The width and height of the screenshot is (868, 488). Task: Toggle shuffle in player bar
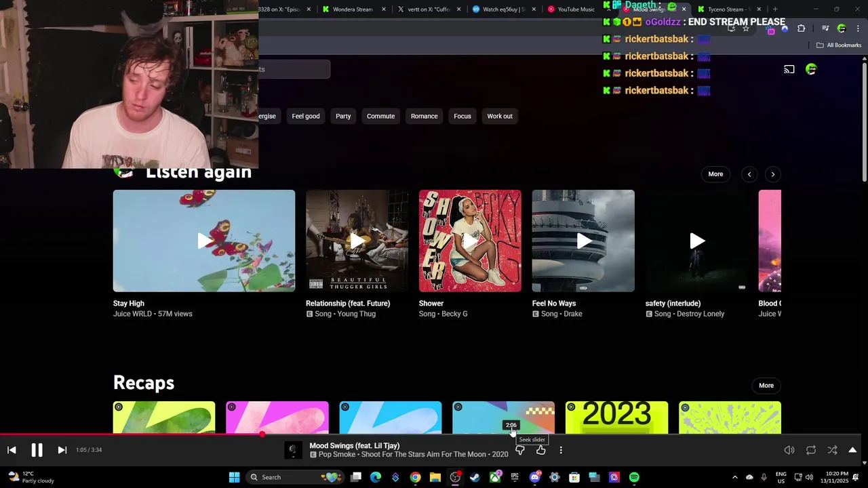833,450
